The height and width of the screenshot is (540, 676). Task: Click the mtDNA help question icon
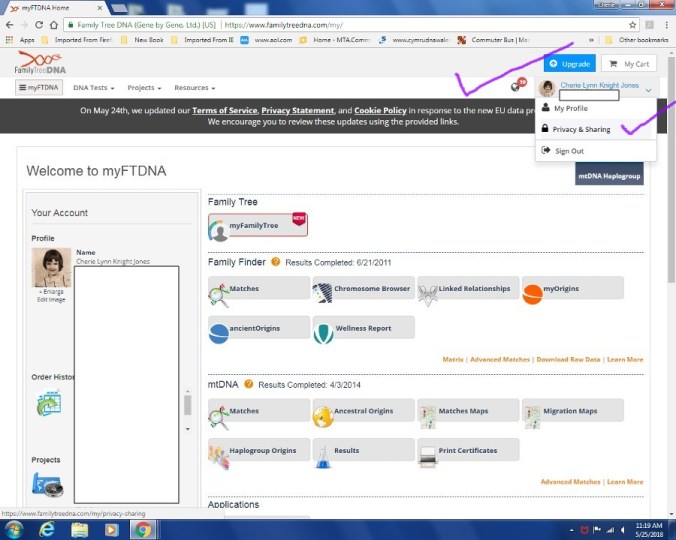[248, 384]
